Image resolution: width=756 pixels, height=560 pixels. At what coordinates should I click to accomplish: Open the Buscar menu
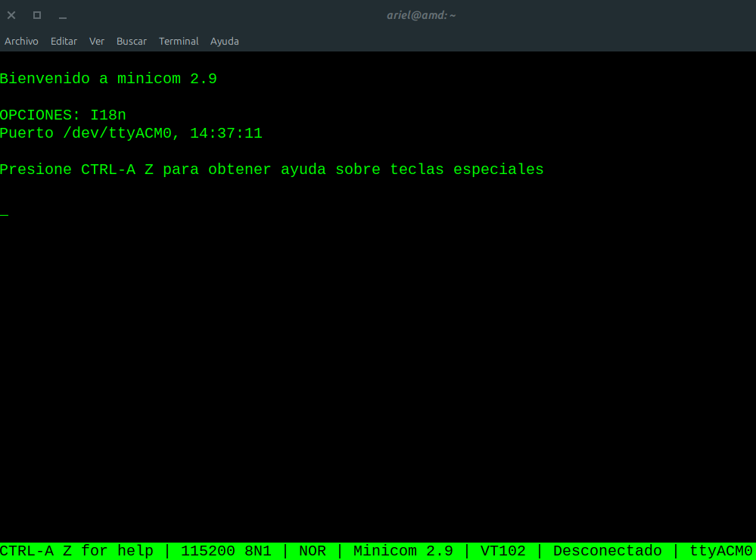pos(131,41)
